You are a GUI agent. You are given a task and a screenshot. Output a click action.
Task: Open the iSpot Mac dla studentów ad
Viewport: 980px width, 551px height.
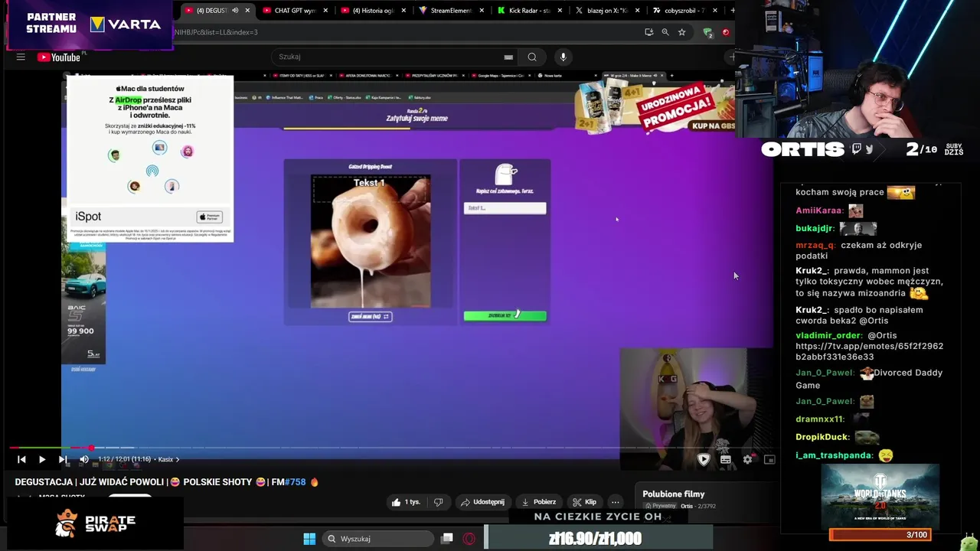tap(150, 159)
